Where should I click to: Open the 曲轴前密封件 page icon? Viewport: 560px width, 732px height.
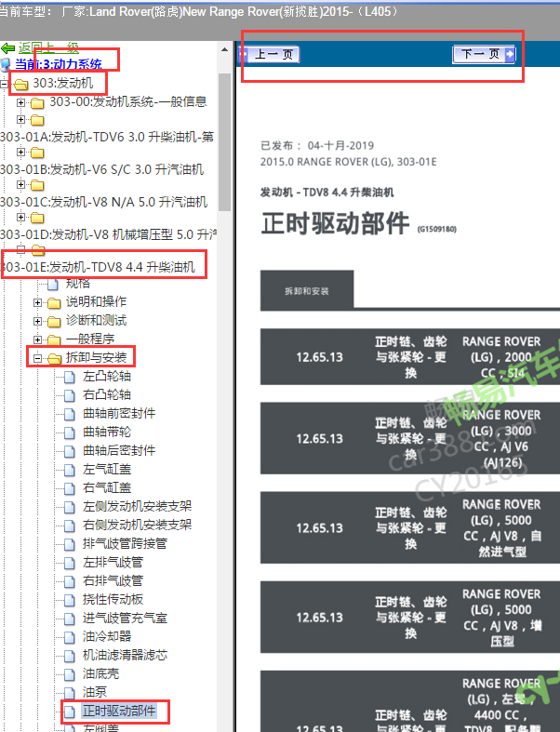click(x=69, y=414)
